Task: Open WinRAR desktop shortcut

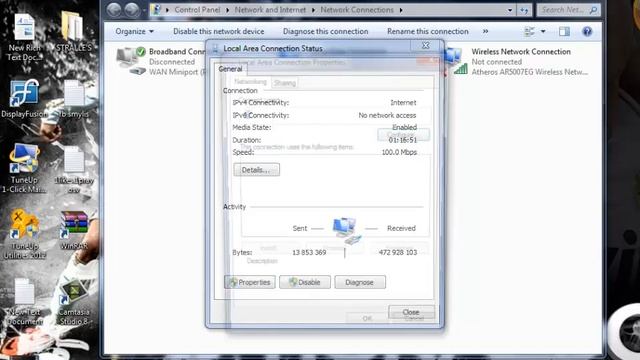Action: pos(74,230)
